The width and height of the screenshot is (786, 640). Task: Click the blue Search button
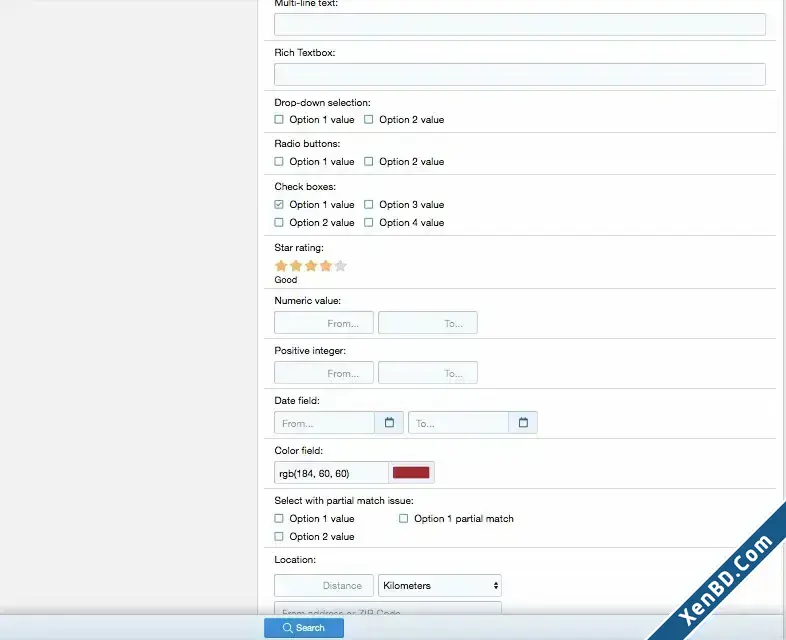pyautogui.click(x=304, y=628)
